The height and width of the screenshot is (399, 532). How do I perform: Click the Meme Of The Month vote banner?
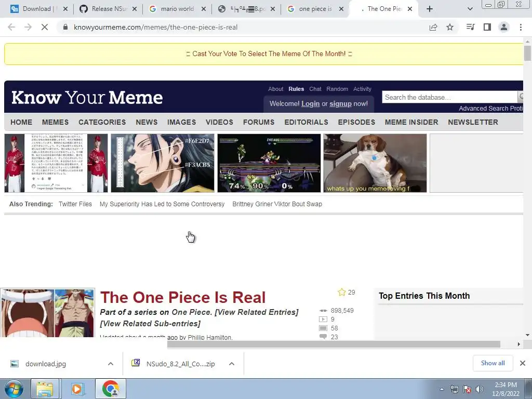click(x=269, y=54)
